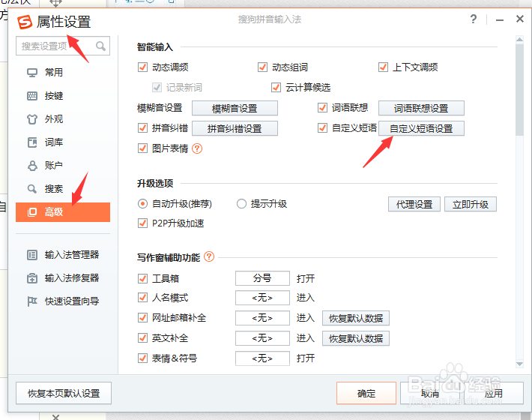Click the scrollbar up arrow
Screen dimensions: 532x420
pos(519,40)
